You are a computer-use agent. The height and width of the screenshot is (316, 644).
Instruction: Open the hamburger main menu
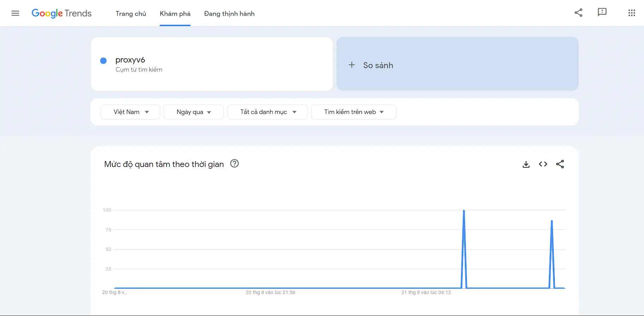pos(15,13)
